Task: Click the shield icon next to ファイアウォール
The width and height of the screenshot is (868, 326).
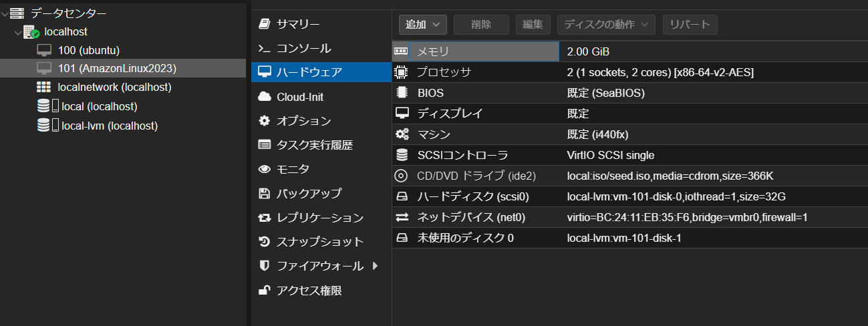Action: (x=265, y=266)
